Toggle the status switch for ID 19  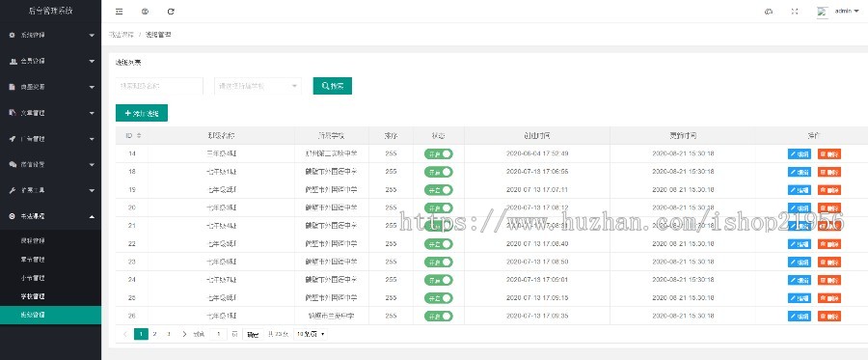tap(439, 190)
